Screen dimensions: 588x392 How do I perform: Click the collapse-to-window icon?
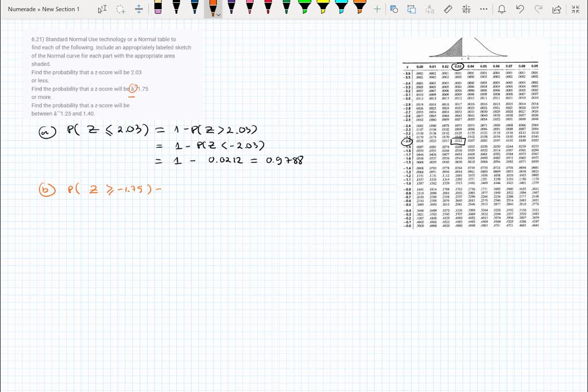pyautogui.click(x=575, y=9)
